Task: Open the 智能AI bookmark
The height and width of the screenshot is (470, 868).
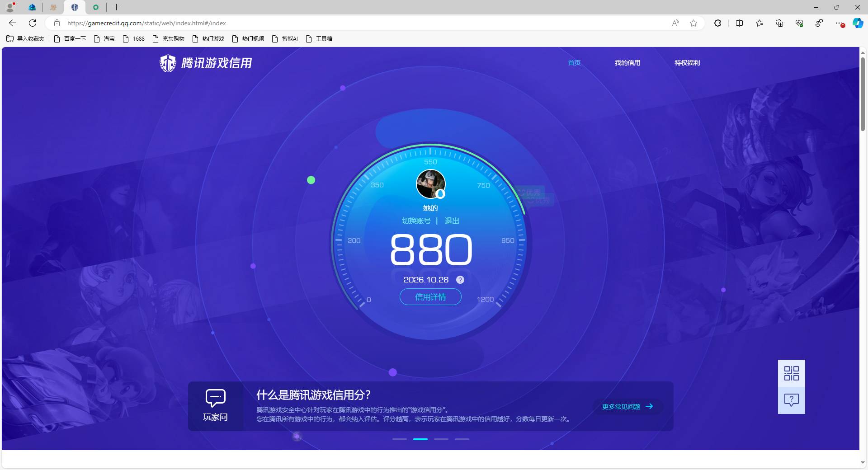Action: 285,39
